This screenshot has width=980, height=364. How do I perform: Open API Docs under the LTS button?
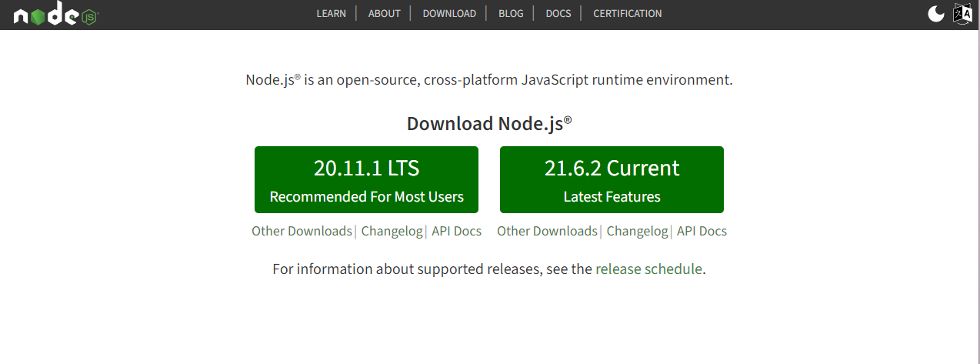(456, 231)
